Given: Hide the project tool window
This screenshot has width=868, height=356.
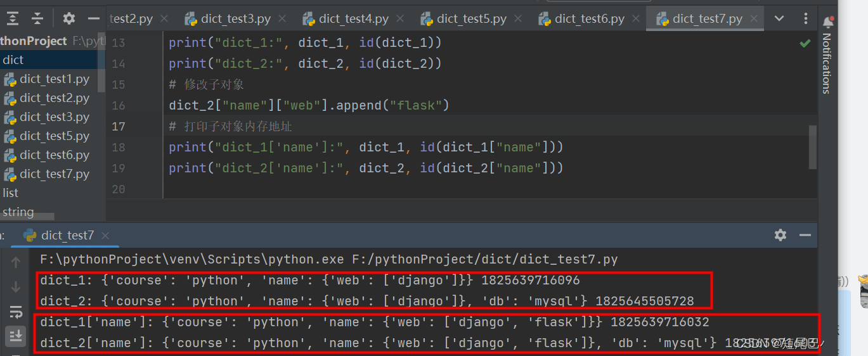Looking at the screenshot, I should tap(94, 18).
